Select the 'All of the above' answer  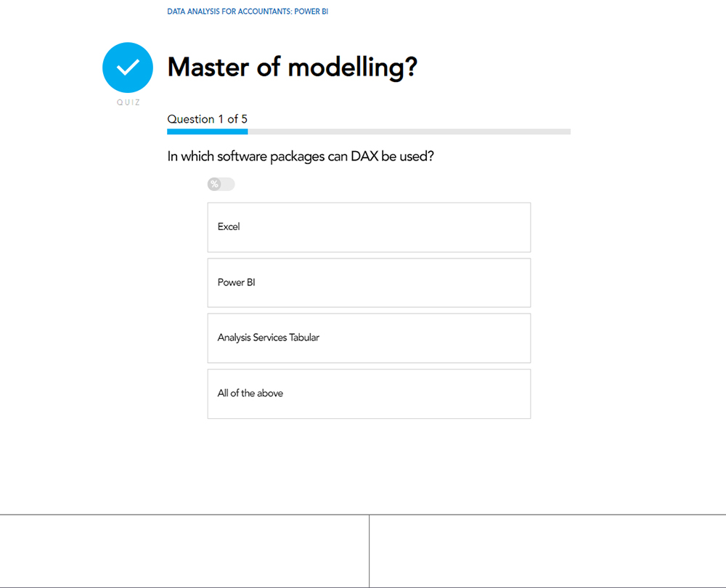tap(369, 393)
